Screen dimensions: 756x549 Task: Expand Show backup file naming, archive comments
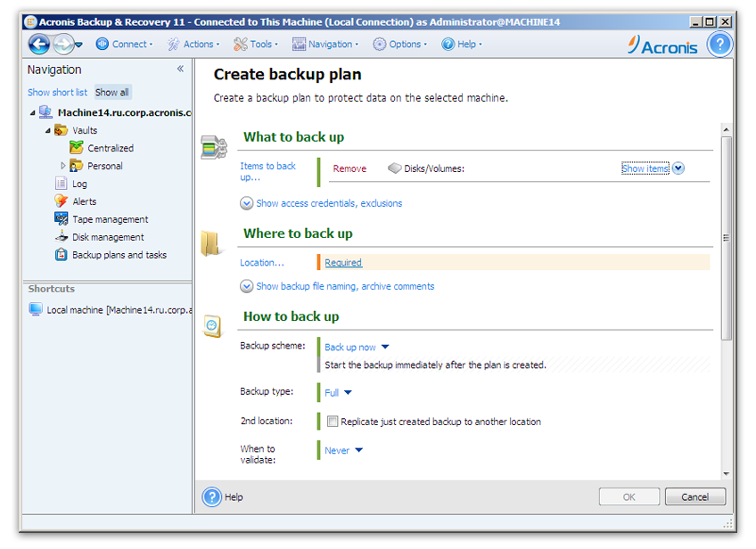pos(337,286)
